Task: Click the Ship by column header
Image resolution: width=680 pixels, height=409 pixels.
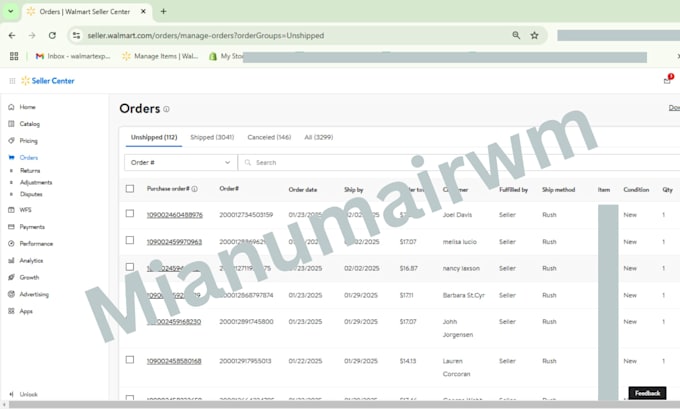Action: click(x=353, y=190)
